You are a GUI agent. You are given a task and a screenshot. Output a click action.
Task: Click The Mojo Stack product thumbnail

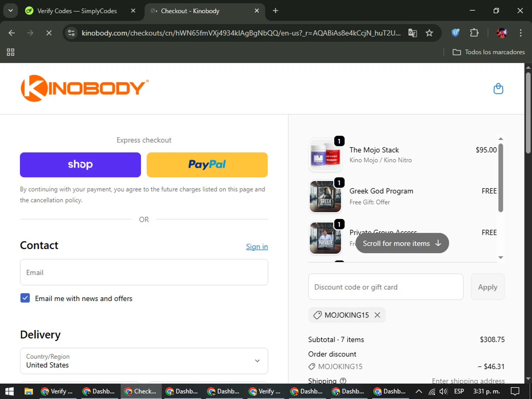325,155
